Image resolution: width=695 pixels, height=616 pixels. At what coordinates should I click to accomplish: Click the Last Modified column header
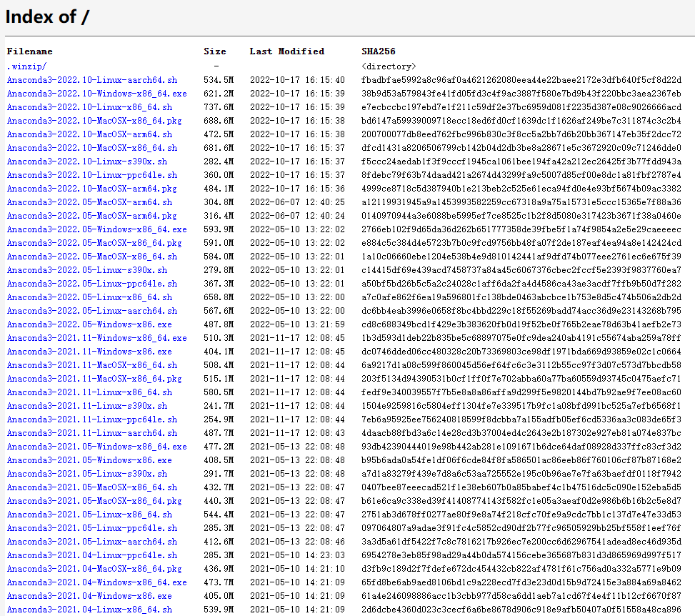(286, 51)
